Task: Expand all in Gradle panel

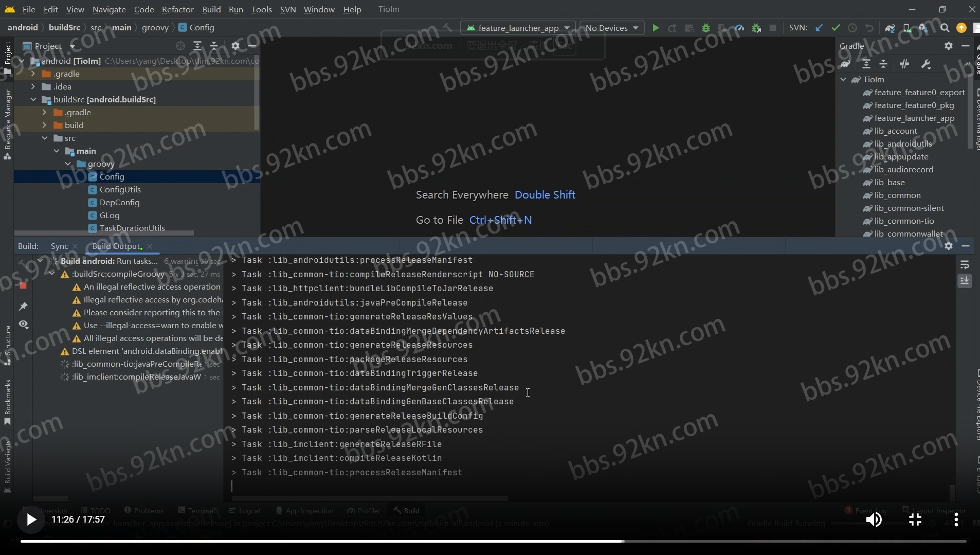Action: coord(866,64)
